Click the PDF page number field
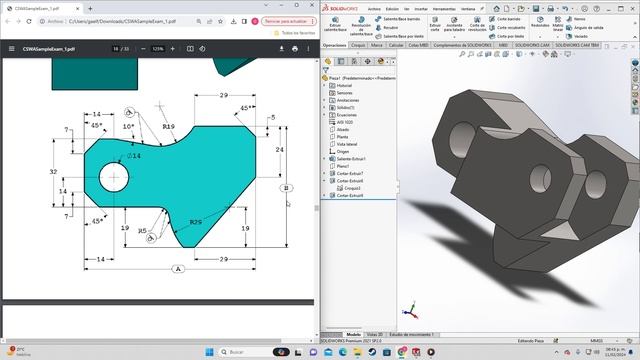Image resolution: width=640 pixels, height=360 pixels. pyautogui.click(x=116, y=49)
